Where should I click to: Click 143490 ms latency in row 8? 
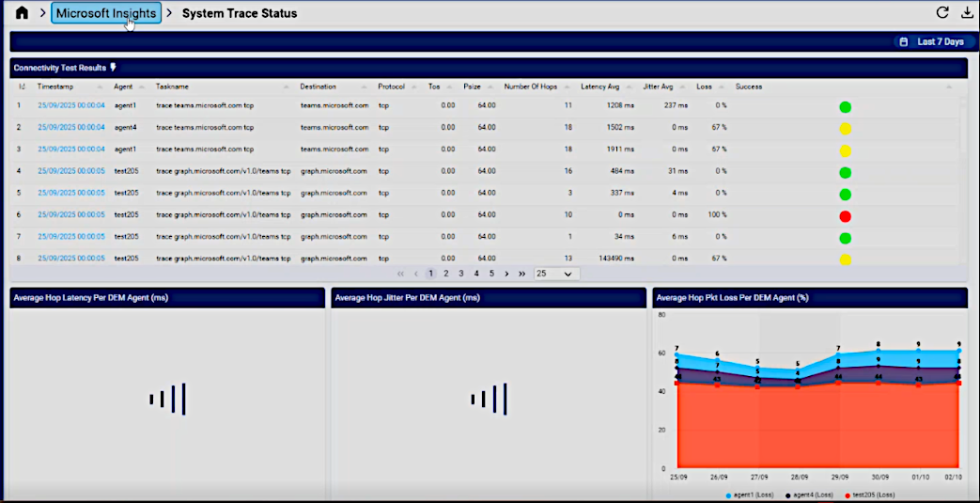pyautogui.click(x=615, y=258)
